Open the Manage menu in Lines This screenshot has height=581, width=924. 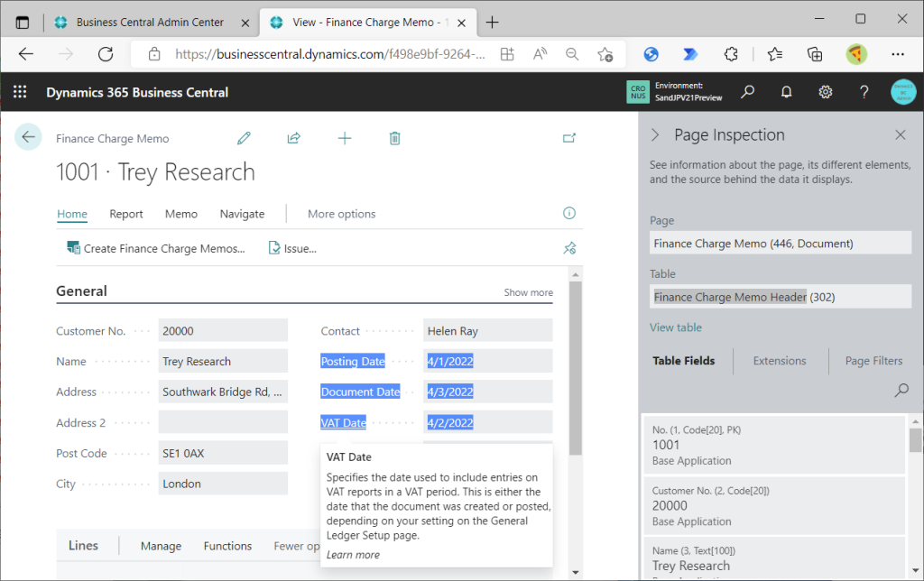[x=161, y=546]
